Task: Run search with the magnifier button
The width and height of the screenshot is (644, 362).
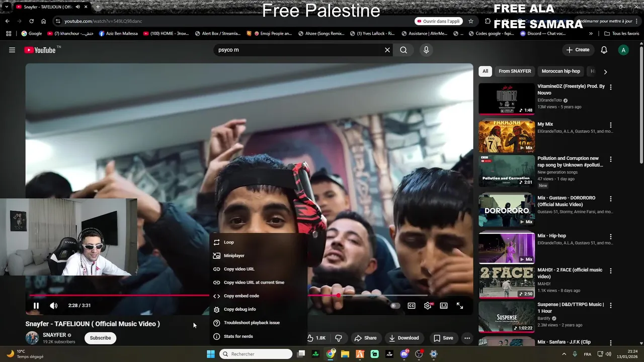Action: (x=404, y=50)
